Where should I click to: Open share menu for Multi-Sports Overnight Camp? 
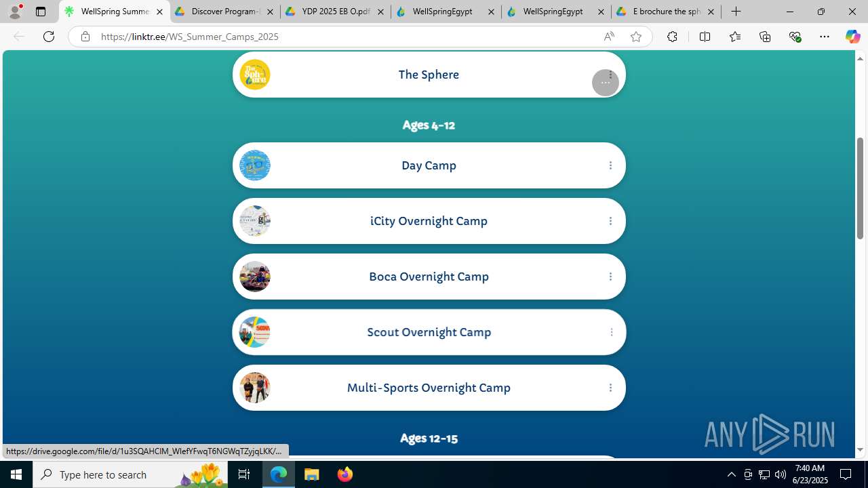[x=610, y=388]
